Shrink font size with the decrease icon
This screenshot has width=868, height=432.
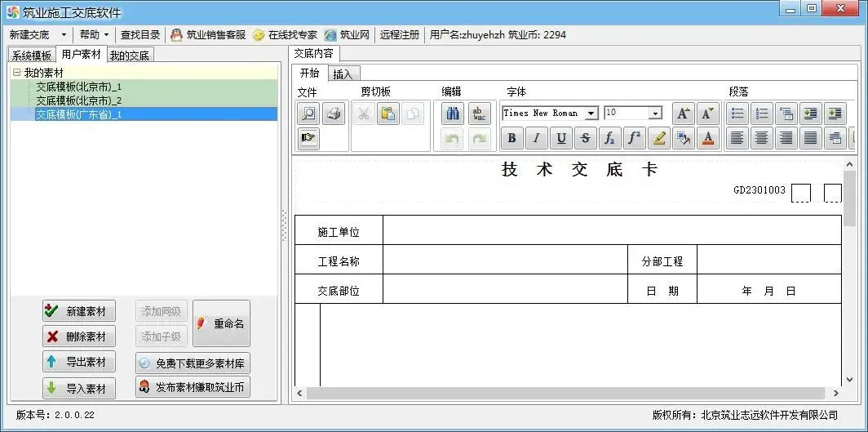tap(707, 114)
